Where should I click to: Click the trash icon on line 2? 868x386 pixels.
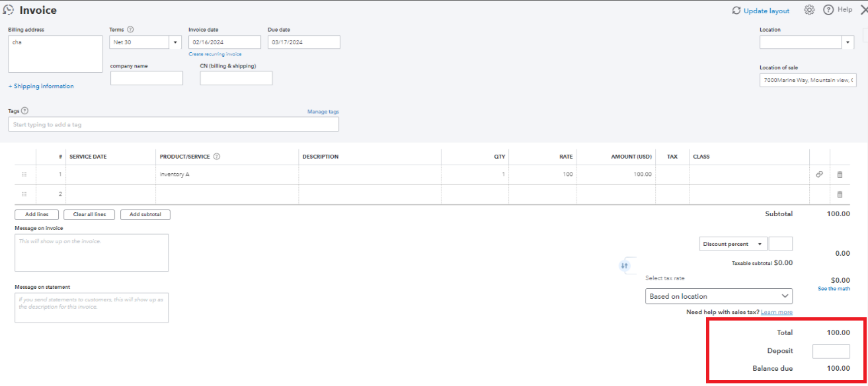(840, 194)
